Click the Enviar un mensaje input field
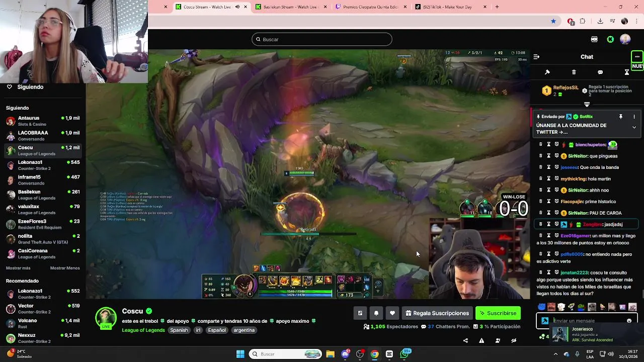Screen dimensions: 644x362 (x=588, y=321)
